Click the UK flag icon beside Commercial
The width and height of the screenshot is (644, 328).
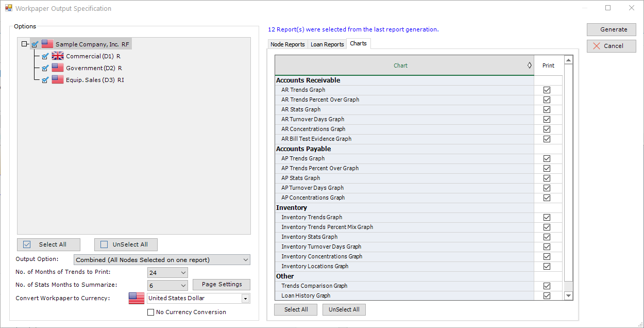[57, 56]
